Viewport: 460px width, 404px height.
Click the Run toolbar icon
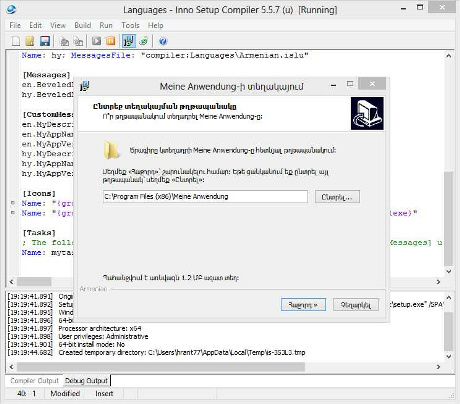(x=97, y=41)
